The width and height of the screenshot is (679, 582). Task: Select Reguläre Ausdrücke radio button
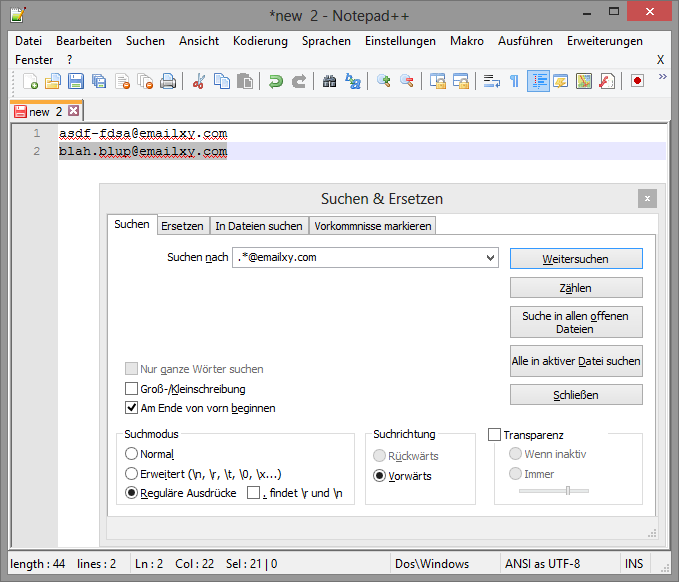point(131,493)
